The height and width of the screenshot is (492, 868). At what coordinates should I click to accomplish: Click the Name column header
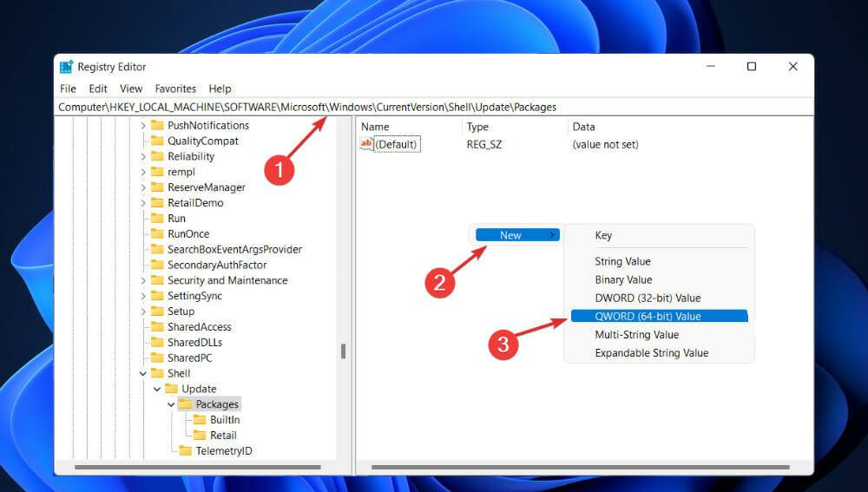coord(375,127)
